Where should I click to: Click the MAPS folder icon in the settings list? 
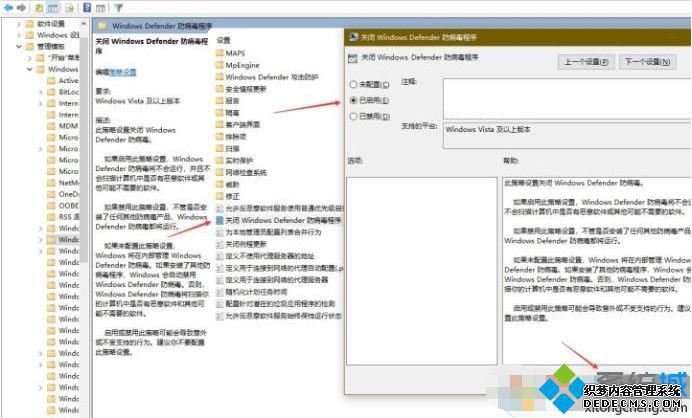(220, 53)
